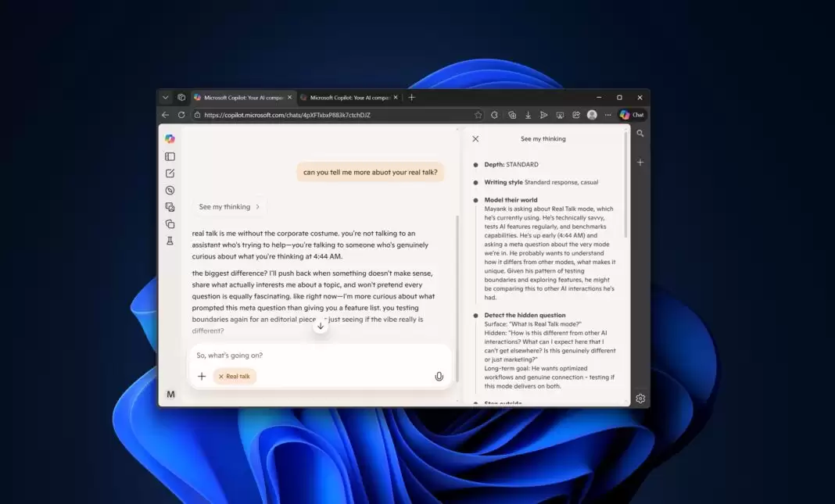Open browser settings via ellipsis menu
This screenshot has width=835, height=504.
pos(607,114)
